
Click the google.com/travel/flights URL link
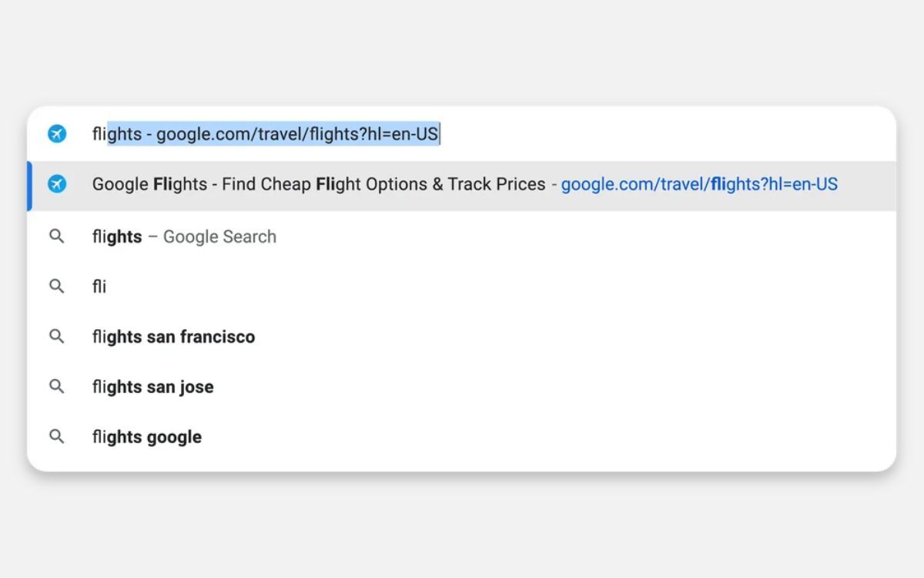coord(699,184)
